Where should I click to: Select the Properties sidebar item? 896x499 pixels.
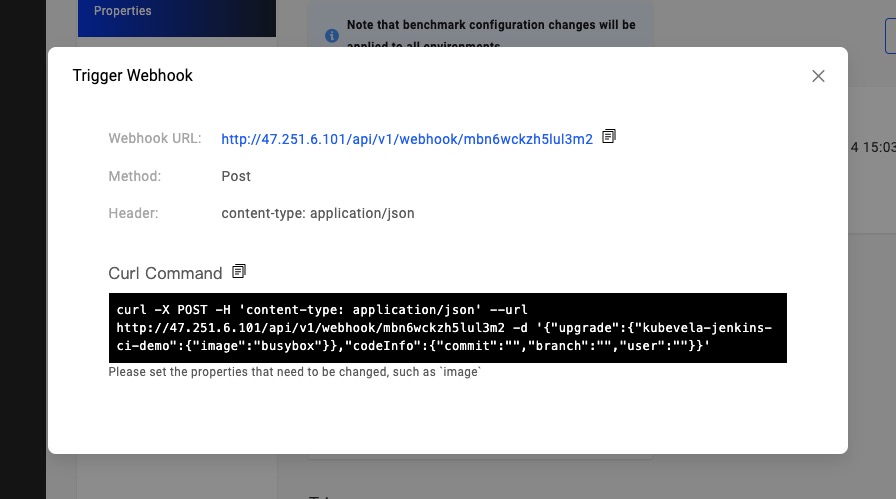[x=123, y=11]
